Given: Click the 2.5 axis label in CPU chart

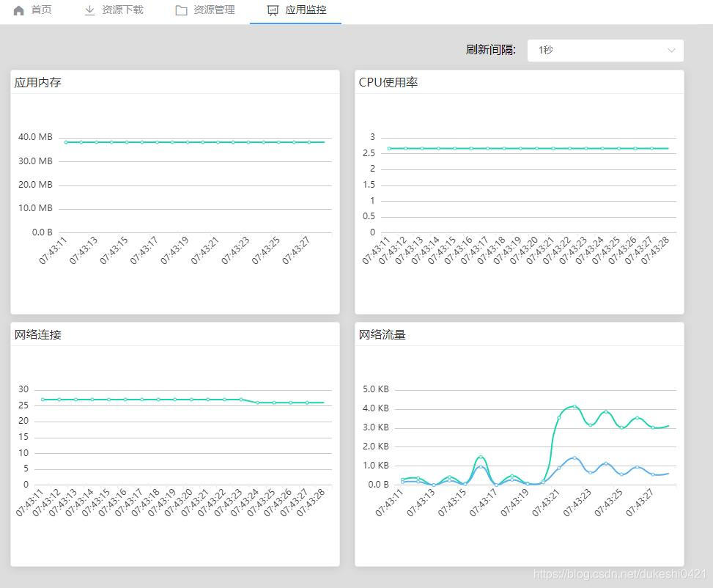Looking at the screenshot, I should (x=369, y=153).
